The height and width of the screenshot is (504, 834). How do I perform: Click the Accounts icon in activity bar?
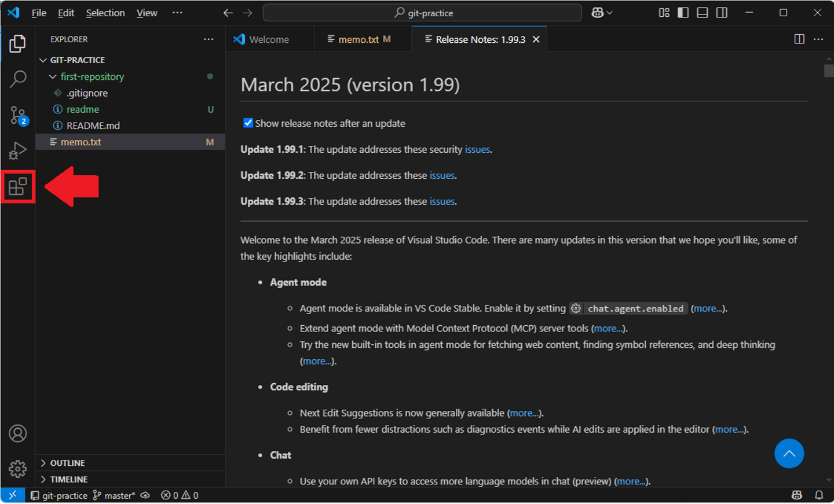point(17,433)
